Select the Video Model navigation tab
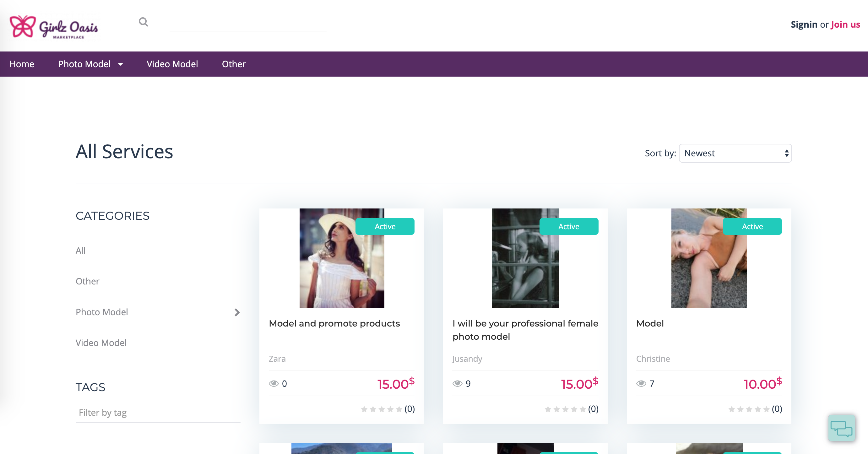Image resolution: width=868 pixels, height=454 pixels. [172, 64]
